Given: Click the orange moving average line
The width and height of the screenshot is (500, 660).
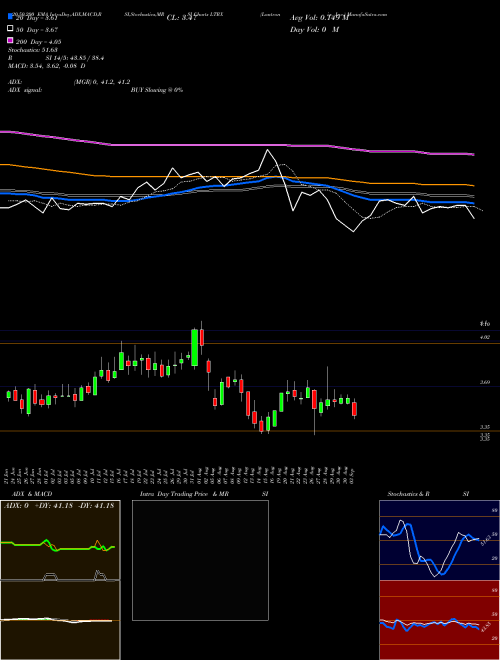Looking at the screenshot, I should tap(236, 176).
